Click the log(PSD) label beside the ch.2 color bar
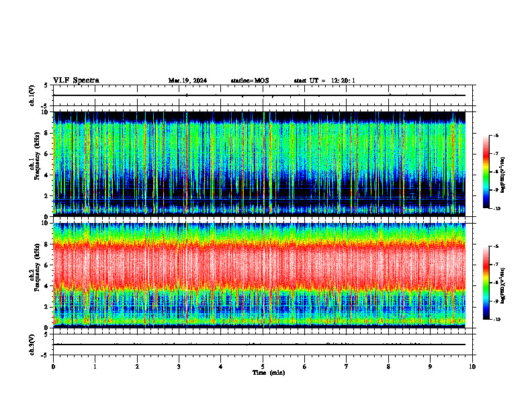Screen dimensions: 532x411 (503, 285)
